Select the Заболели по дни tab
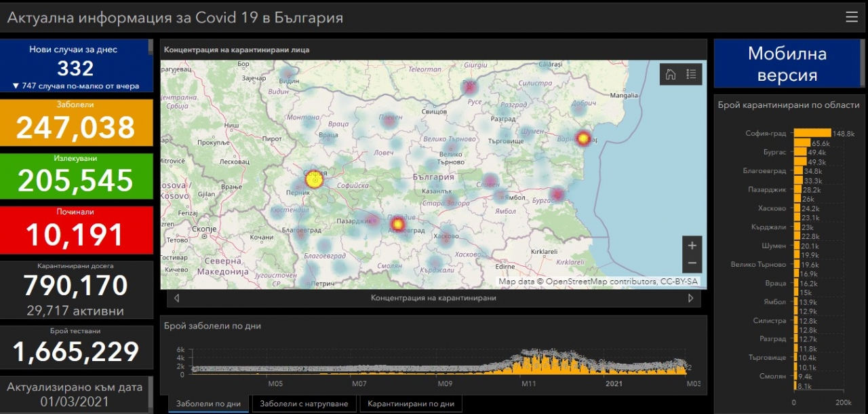The image size is (868, 414). click(x=208, y=404)
